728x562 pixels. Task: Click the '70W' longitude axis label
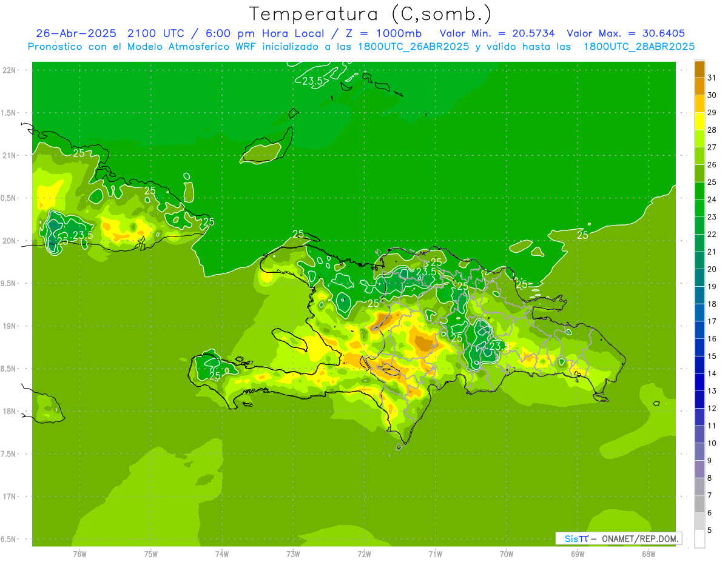(506, 554)
